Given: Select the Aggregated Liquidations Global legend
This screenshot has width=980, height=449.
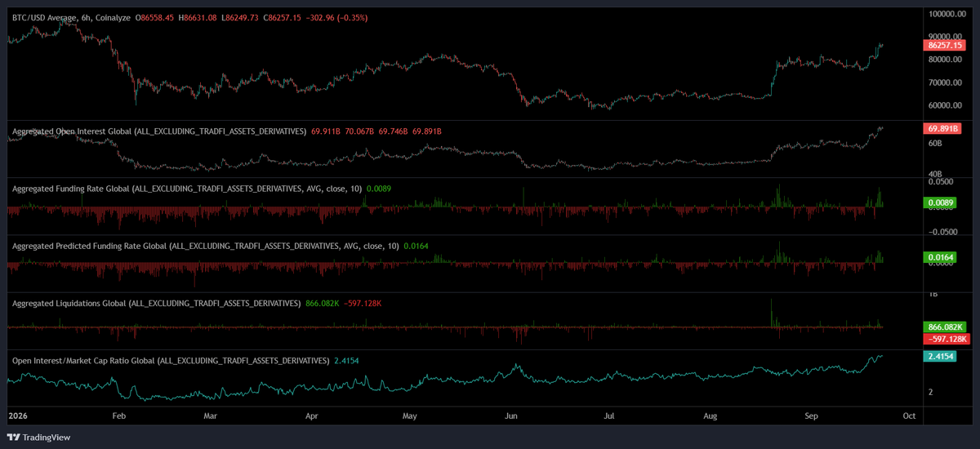Looking at the screenshot, I should 157,304.
